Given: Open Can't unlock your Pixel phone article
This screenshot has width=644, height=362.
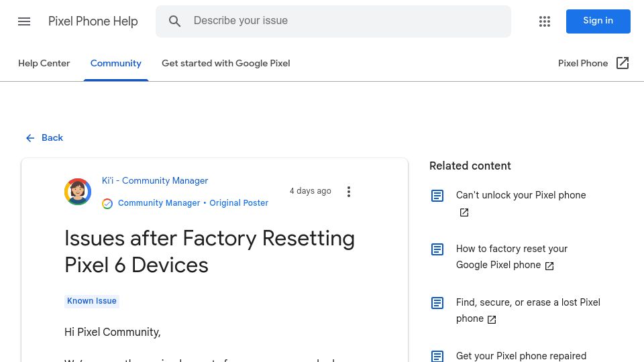Looking at the screenshot, I should (x=521, y=195).
